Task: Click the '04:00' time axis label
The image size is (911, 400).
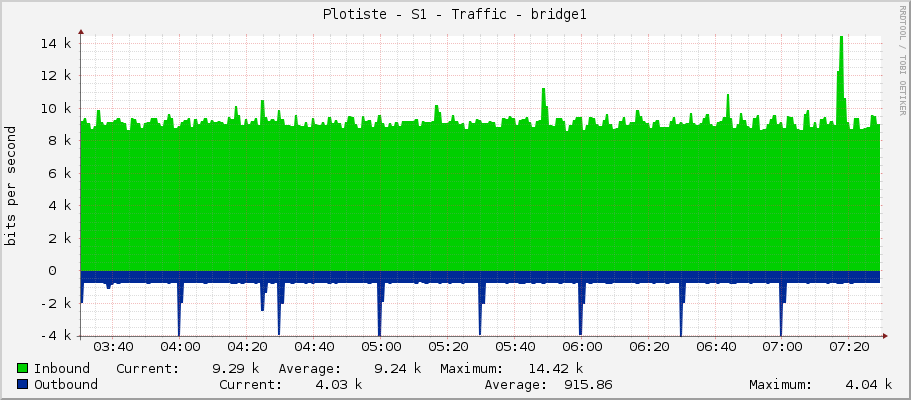Action: pos(180,347)
